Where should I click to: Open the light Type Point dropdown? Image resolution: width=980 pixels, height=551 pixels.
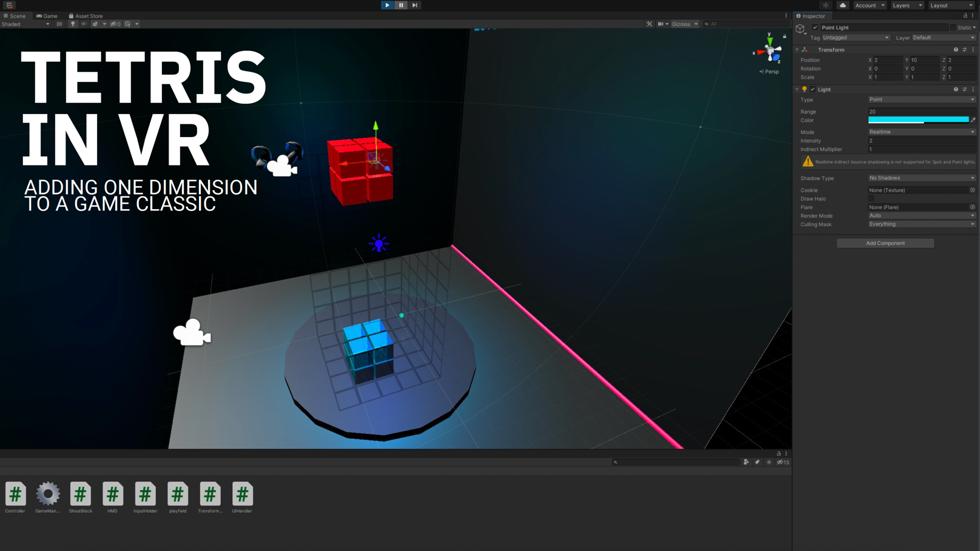pyautogui.click(x=922, y=99)
